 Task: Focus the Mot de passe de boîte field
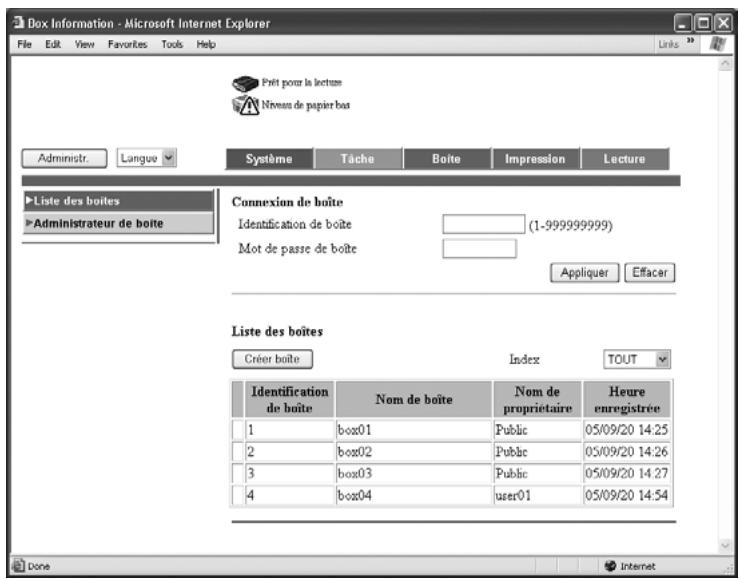tap(479, 249)
